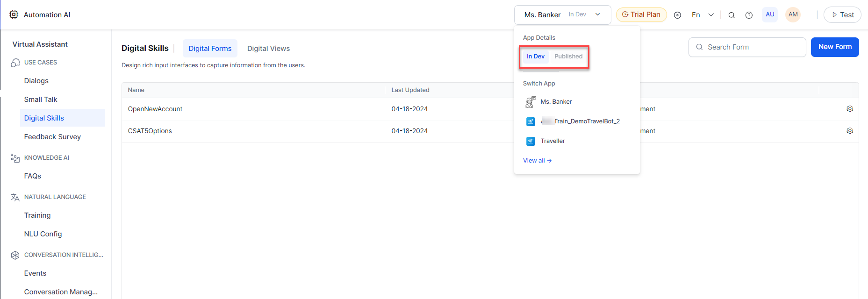Viewport: 868px width, 299px height.
Task: Click the play icon on Test button
Action: (x=834, y=15)
